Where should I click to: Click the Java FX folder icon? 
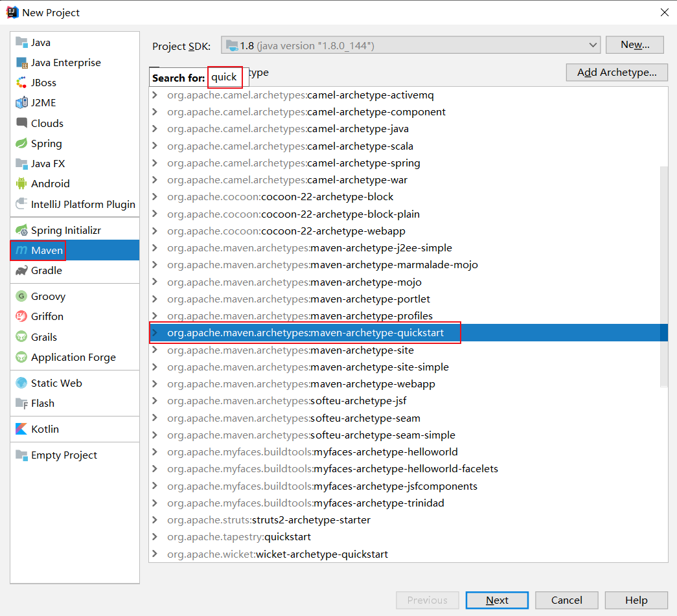(x=21, y=164)
